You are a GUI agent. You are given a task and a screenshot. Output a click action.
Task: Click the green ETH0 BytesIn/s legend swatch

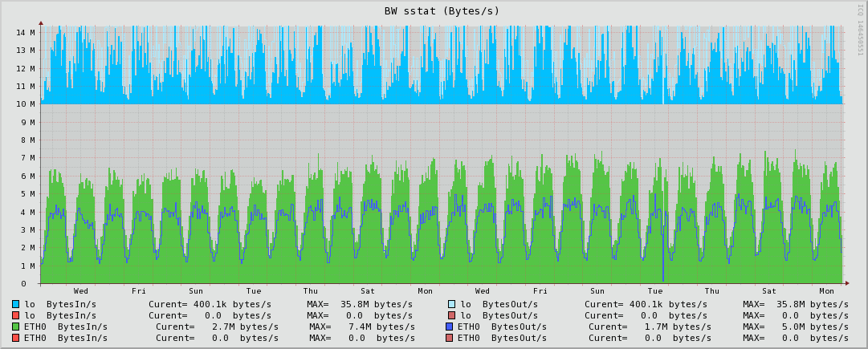pos(15,327)
